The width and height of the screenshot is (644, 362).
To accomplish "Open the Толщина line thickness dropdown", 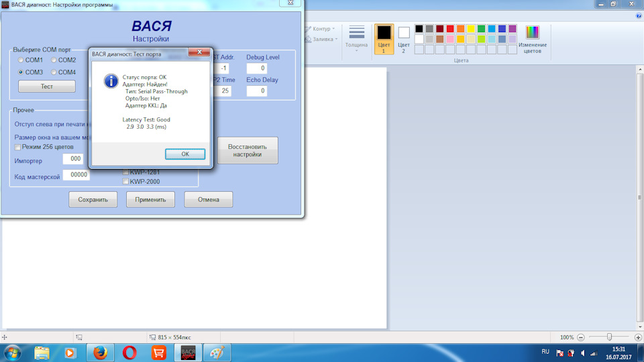I will click(x=356, y=38).
